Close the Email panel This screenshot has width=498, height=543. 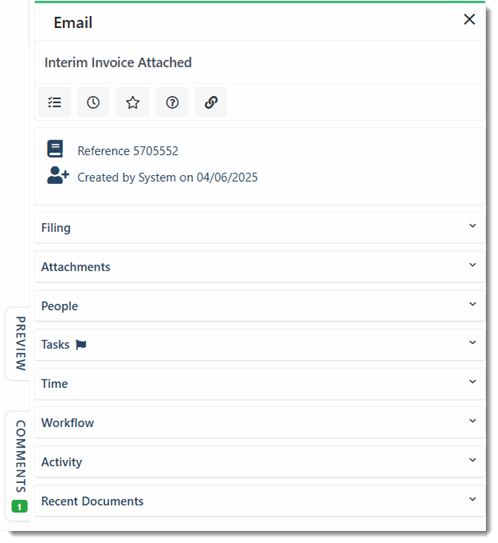[469, 19]
